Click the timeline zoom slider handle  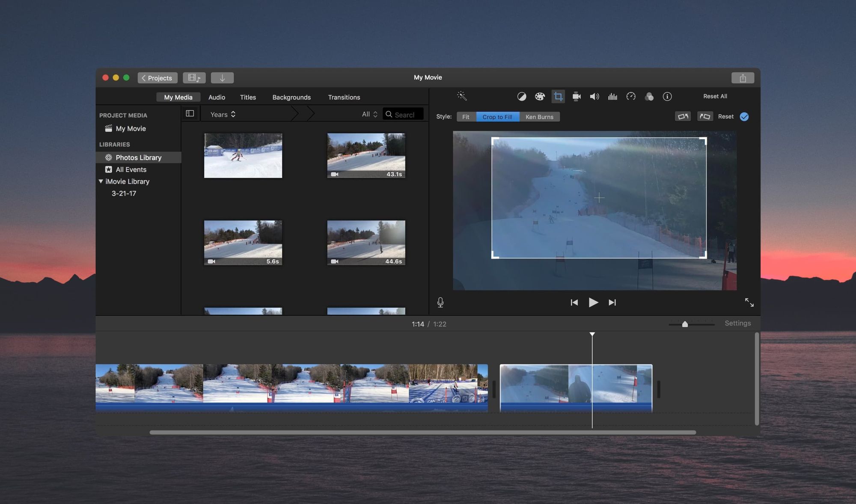(x=685, y=324)
